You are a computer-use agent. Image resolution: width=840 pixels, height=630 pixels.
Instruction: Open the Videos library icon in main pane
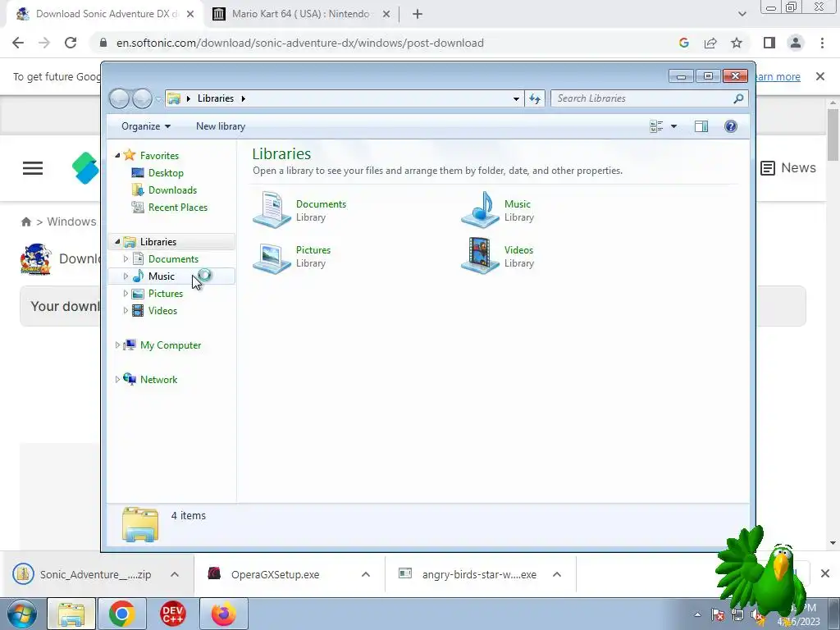[x=480, y=256]
